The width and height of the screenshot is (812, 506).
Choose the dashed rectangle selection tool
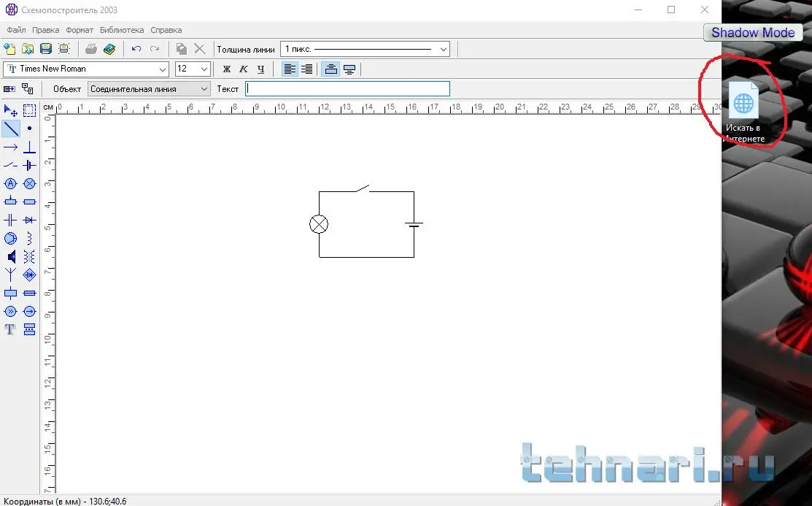(x=29, y=110)
